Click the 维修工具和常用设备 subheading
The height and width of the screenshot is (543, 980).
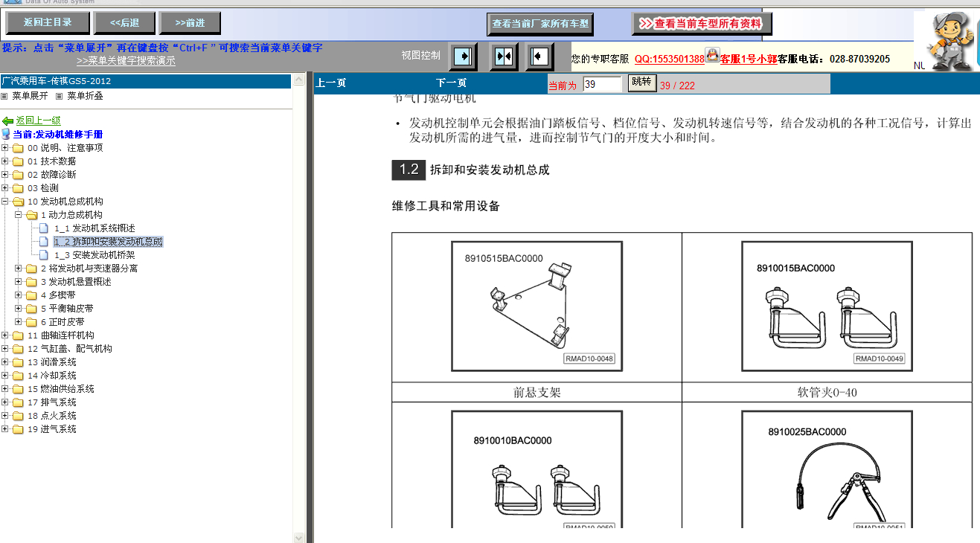tap(446, 206)
